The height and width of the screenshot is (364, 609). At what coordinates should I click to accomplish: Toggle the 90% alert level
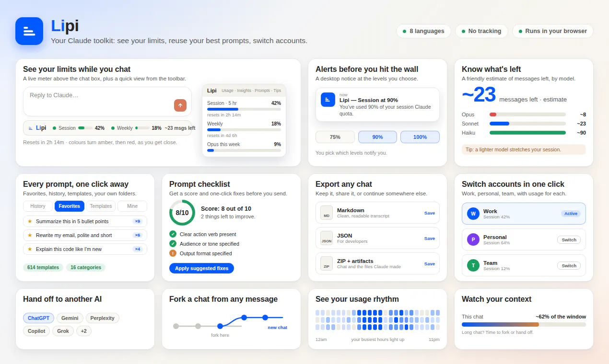tap(377, 137)
